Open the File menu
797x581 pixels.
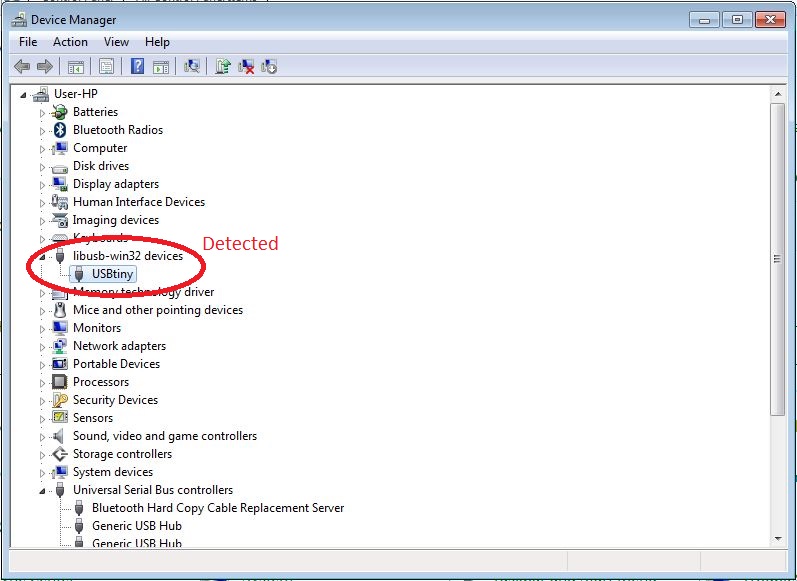click(28, 42)
